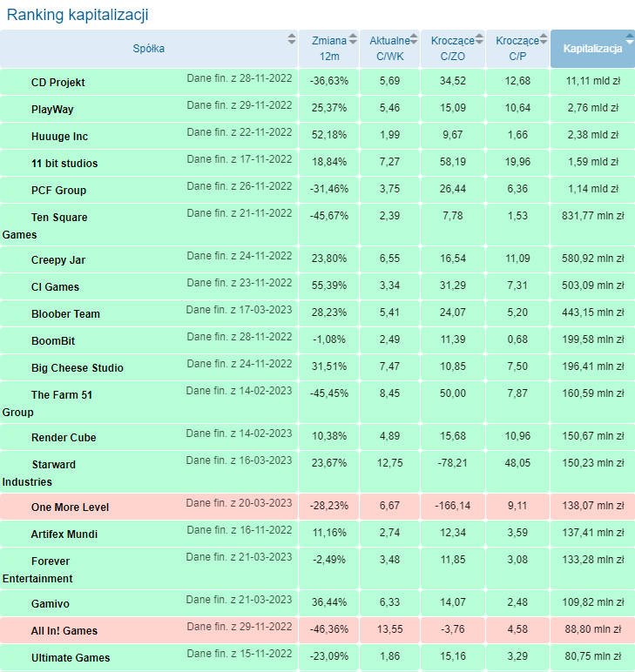635x672 pixels.
Task: Select All In! Games capitalization 88,80 mln zł
Action: click(593, 630)
